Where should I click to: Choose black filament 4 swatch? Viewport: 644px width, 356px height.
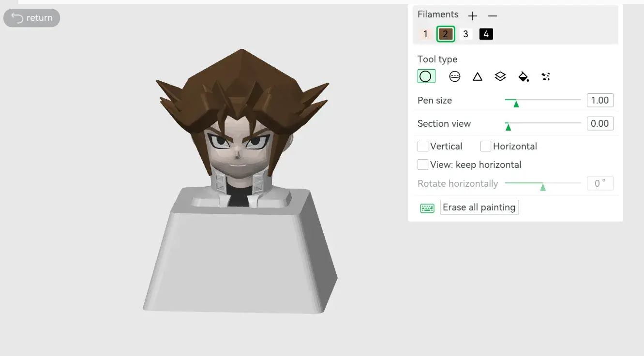tap(486, 34)
